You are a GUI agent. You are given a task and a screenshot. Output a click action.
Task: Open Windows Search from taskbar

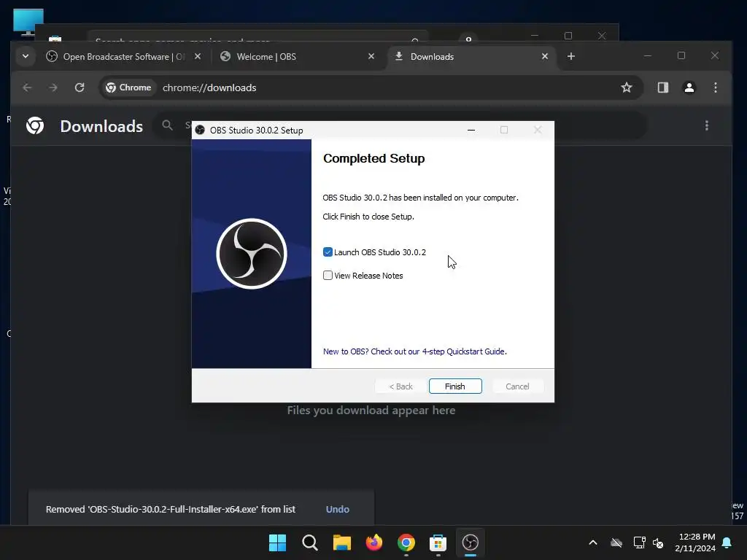tap(309, 542)
